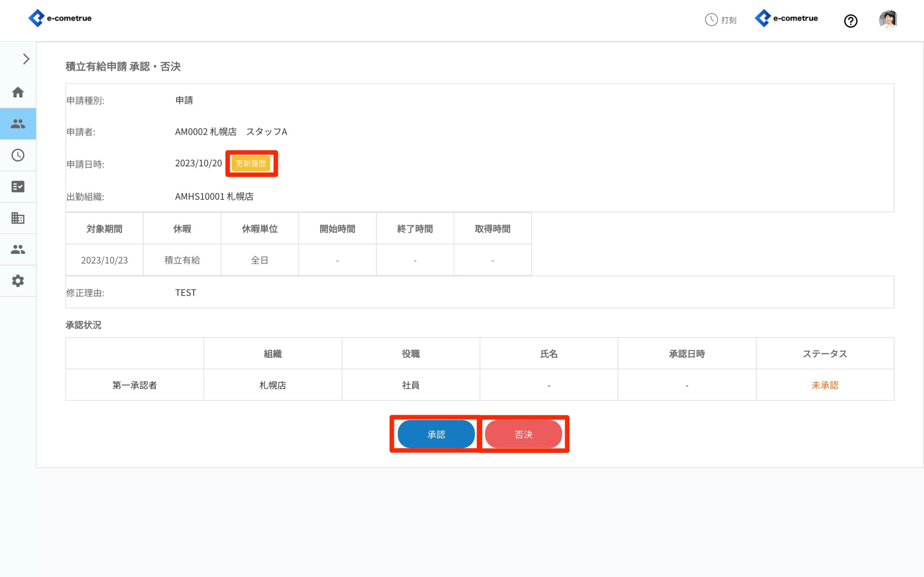Open user profile avatar menu

point(888,20)
